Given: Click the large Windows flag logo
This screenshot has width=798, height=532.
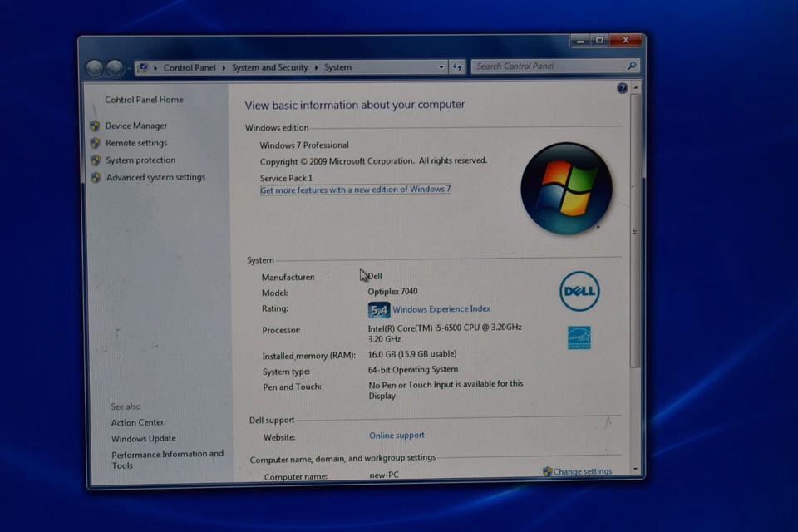Looking at the screenshot, I should (x=566, y=188).
